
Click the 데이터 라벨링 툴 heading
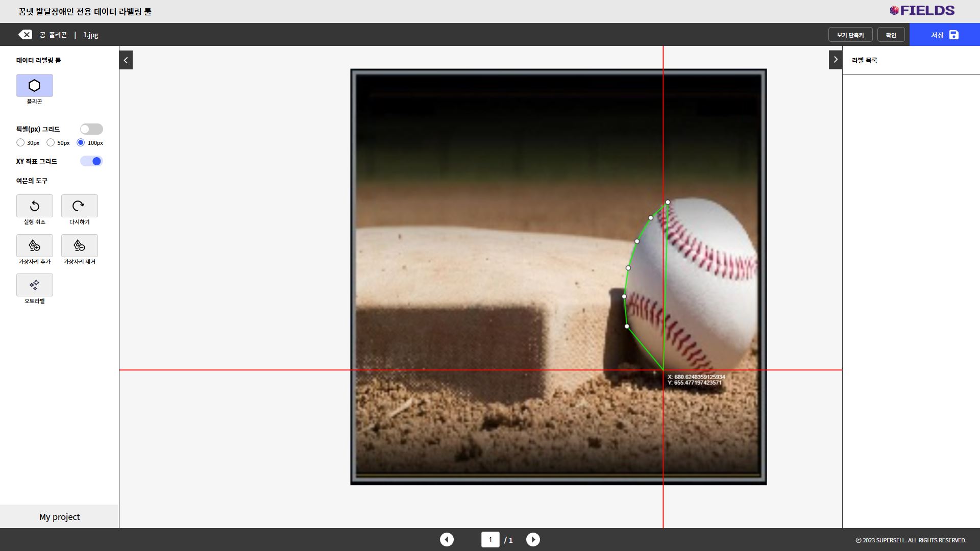38,60
